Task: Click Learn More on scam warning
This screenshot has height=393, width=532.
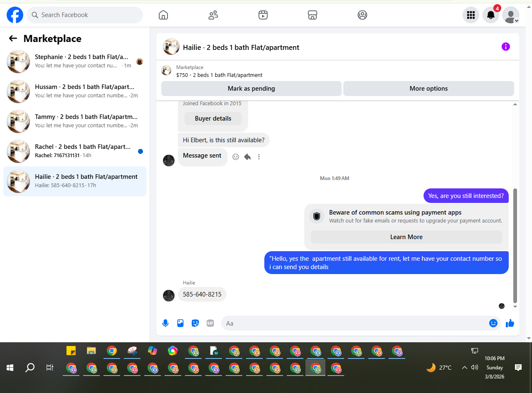Action: click(x=406, y=237)
